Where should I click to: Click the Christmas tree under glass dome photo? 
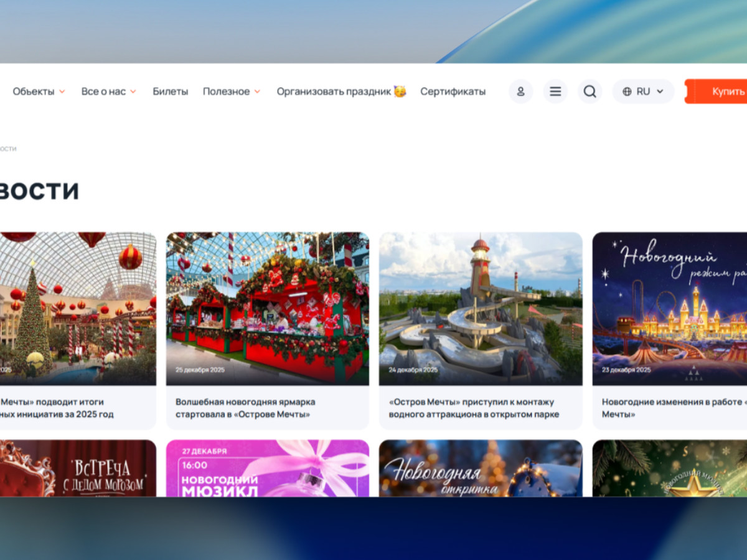78,309
